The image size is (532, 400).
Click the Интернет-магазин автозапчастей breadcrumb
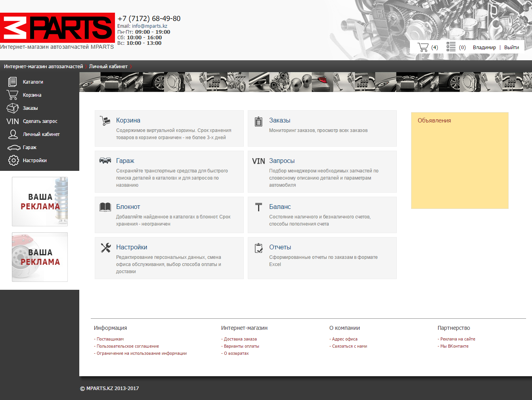tap(43, 67)
